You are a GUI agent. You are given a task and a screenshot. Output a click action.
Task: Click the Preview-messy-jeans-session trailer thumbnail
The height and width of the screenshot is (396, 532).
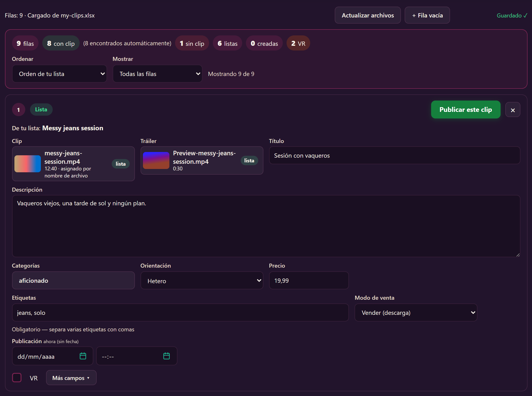pos(156,160)
